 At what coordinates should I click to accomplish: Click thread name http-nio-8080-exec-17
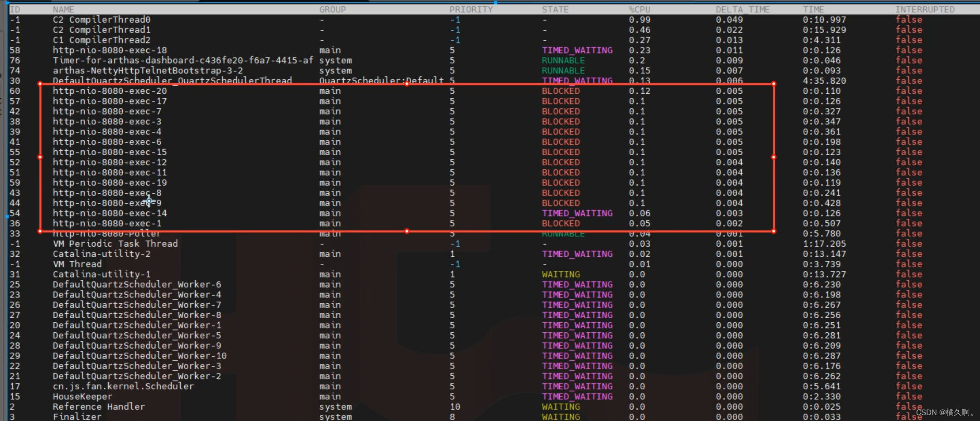coord(110,101)
